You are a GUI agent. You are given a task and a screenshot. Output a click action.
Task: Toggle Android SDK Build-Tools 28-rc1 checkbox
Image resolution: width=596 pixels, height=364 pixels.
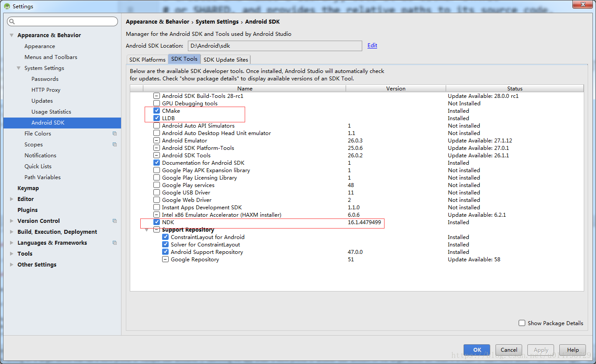(156, 96)
